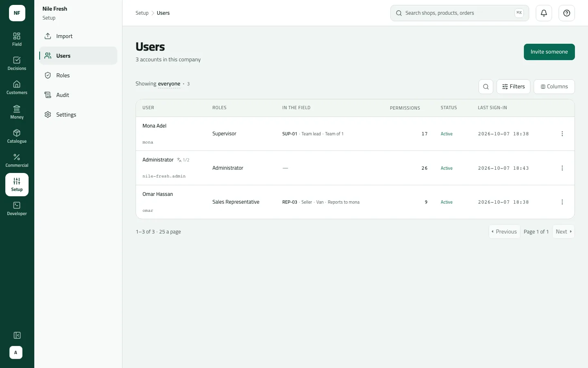Click the REP-03 field code

pyautogui.click(x=290, y=202)
